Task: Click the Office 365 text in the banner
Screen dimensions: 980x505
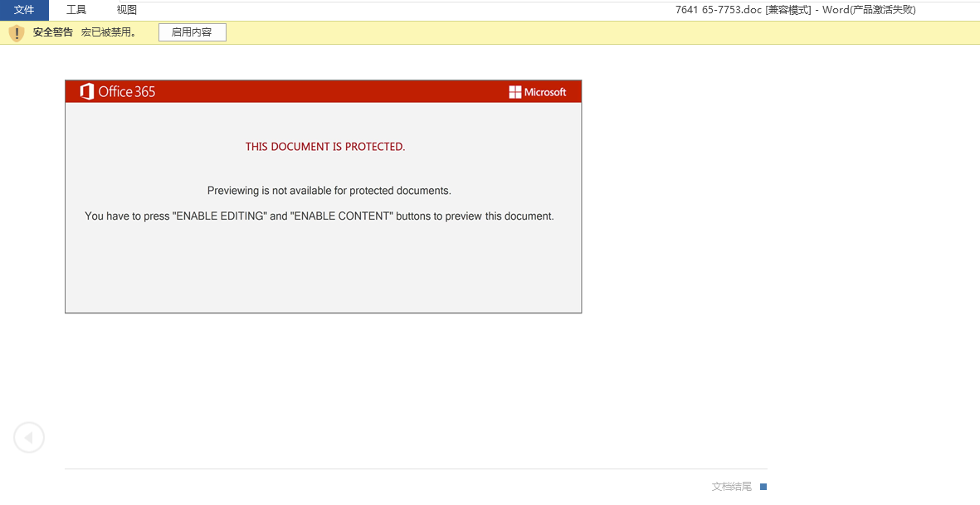Action: tap(127, 92)
